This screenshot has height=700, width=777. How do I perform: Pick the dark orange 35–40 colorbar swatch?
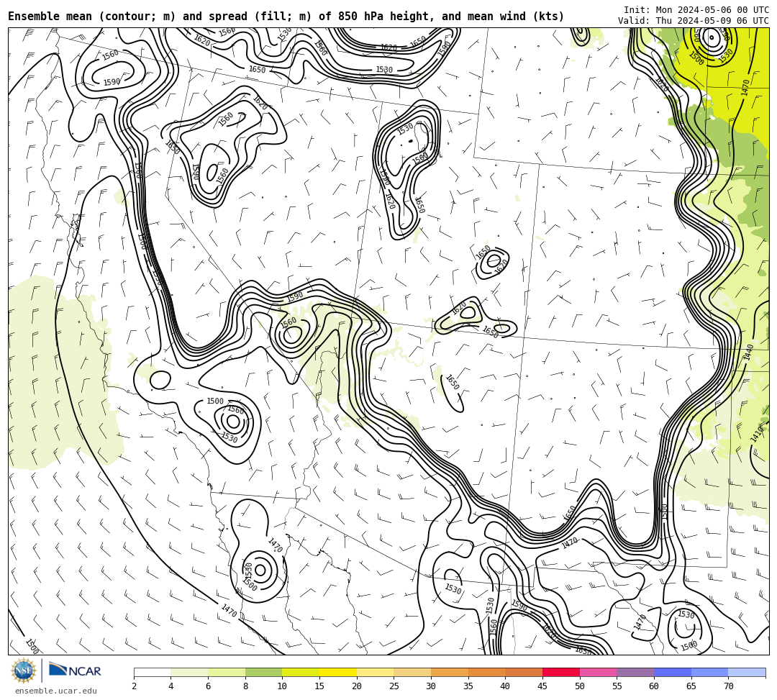[x=486, y=672]
